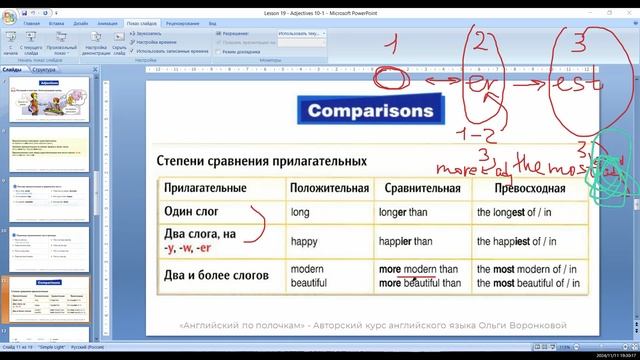Image resolution: width=640 pixels, height=360 pixels.
Task: Click fit slide to window icon
Action: 634,347
